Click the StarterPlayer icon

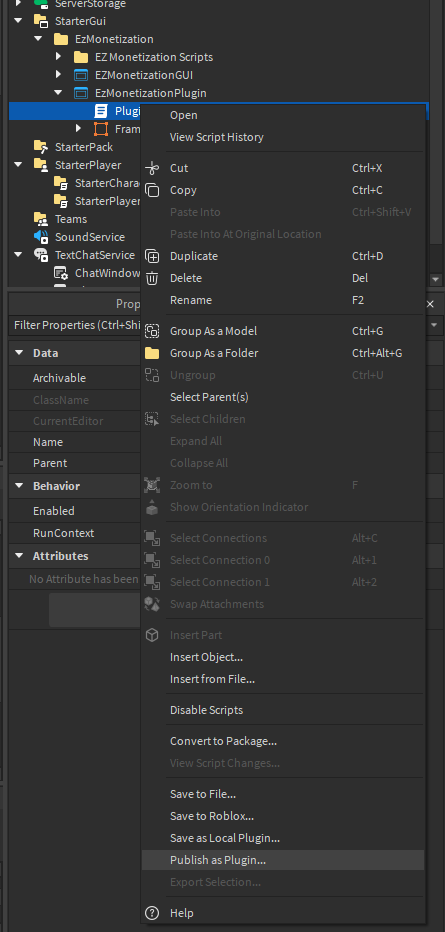(40, 165)
